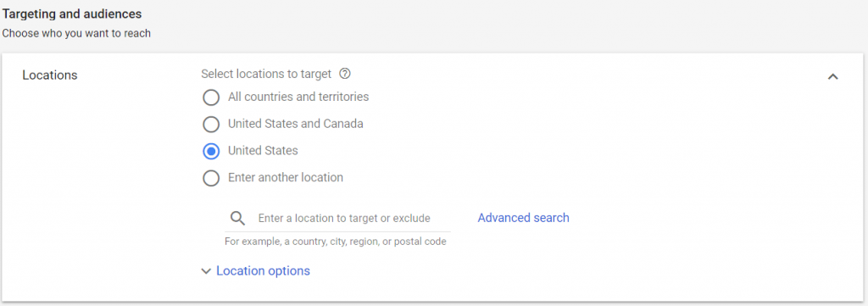Viewport: 868px width, 306px height.
Task: Click the United States option label text
Action: [263, 151]
